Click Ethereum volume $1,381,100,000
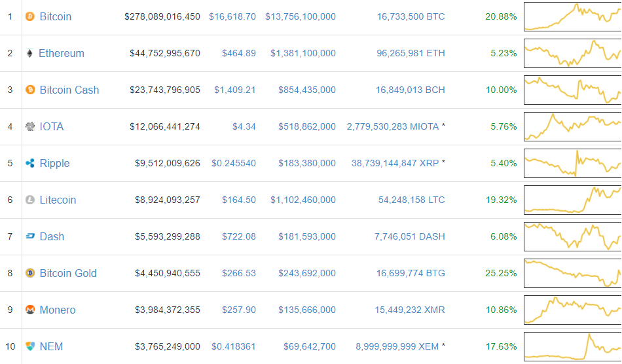 (x=303, y=53)
